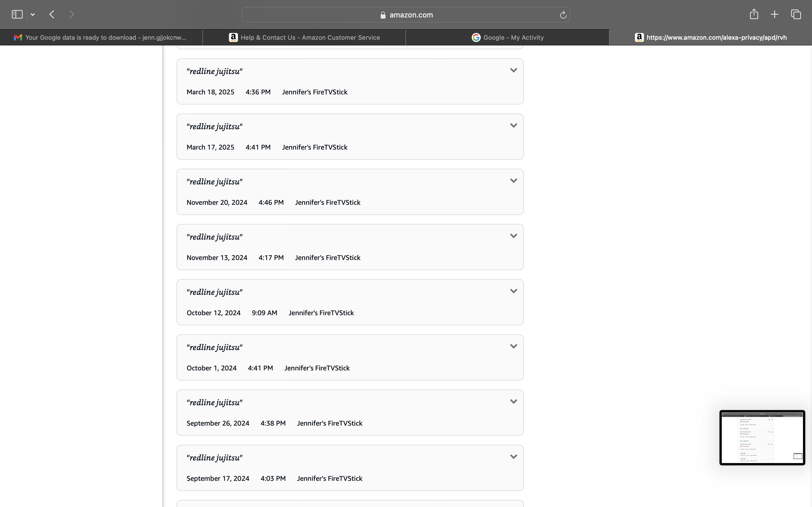Switch to the Gmail Google data tab

tap(101, 37)
